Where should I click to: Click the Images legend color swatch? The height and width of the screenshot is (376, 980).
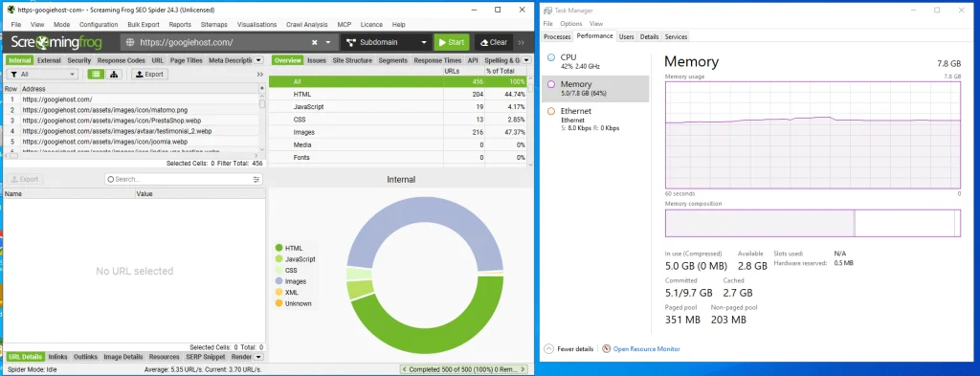coord(278,281)
